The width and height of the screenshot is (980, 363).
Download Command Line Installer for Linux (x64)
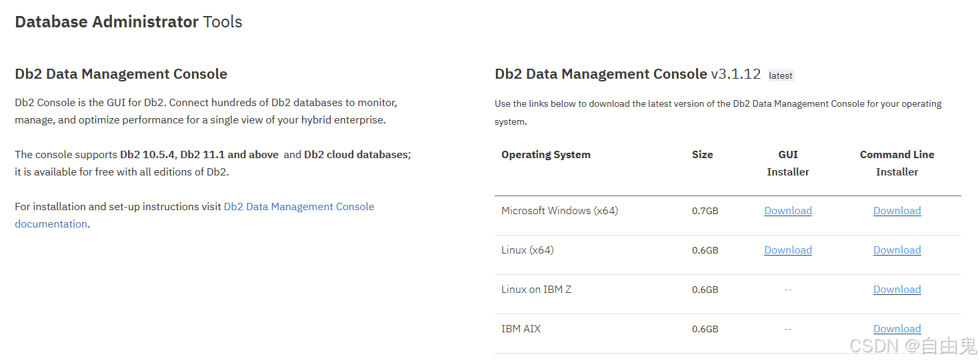coord(897,250)
